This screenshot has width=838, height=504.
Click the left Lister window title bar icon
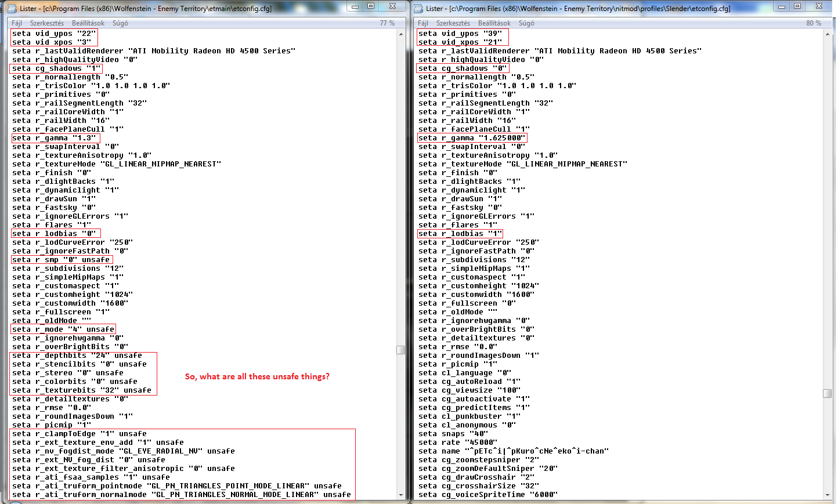pos(13,8)
